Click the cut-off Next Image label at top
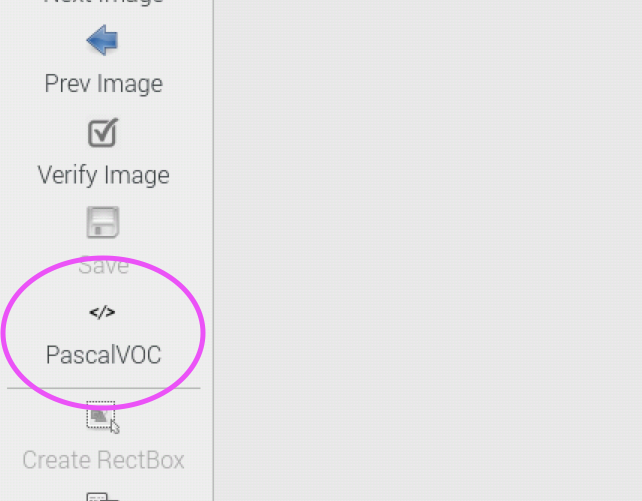 104,2
